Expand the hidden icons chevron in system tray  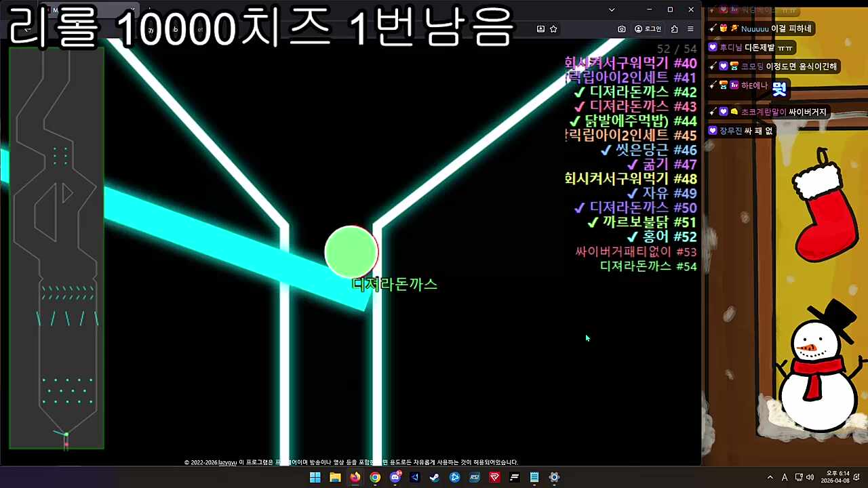click(x=770, y=477)
